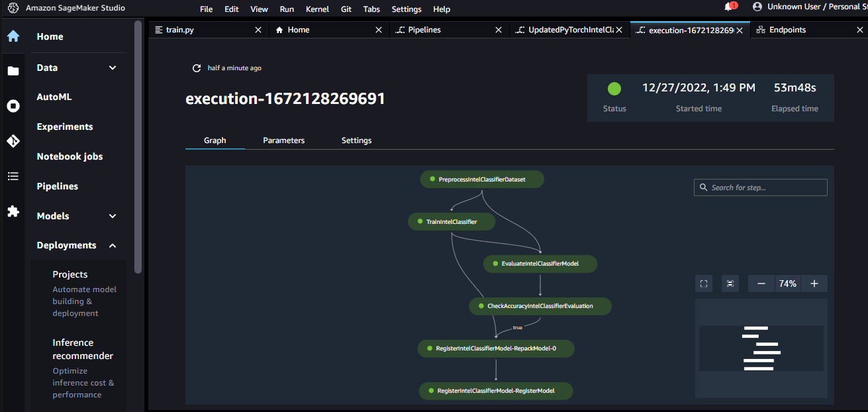
Task: Open the Table of Contents list icon
Action: 13,176
